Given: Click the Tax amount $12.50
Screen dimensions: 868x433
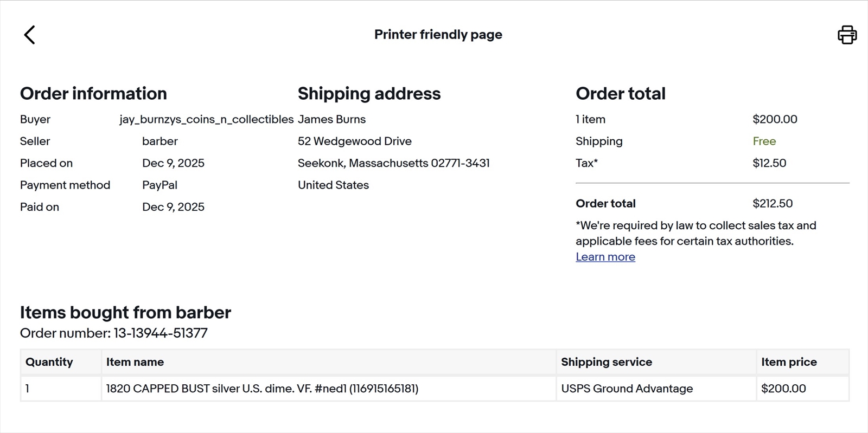Looking at the screenshot, I should (769, 163).
